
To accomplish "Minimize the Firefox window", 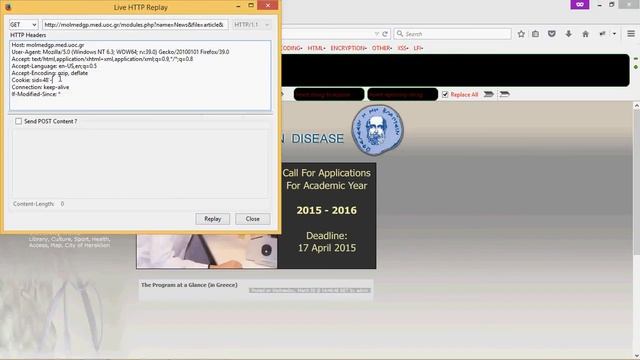I will pyautogui.click(x=600, y=5).
